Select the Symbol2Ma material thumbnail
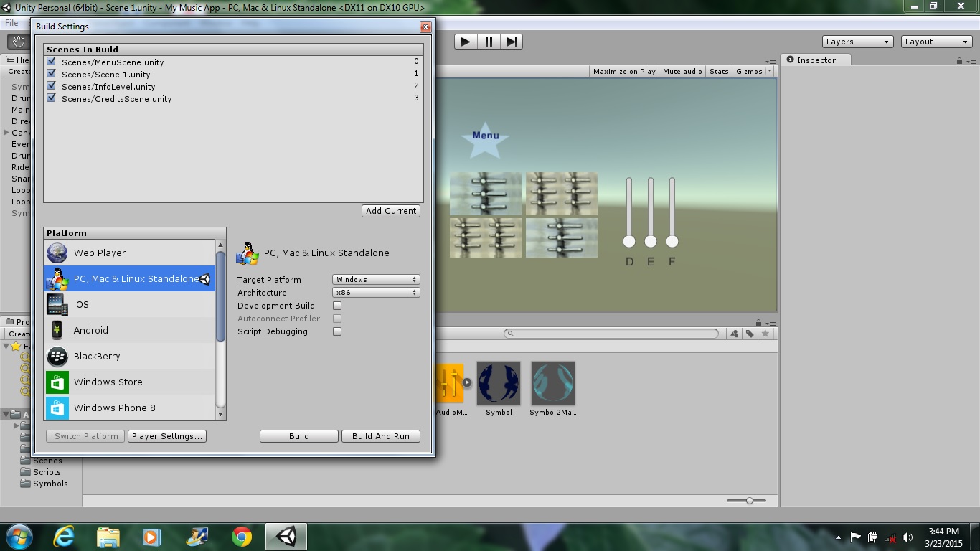This screenshot has height=551, width=980. tap(553, 383)
